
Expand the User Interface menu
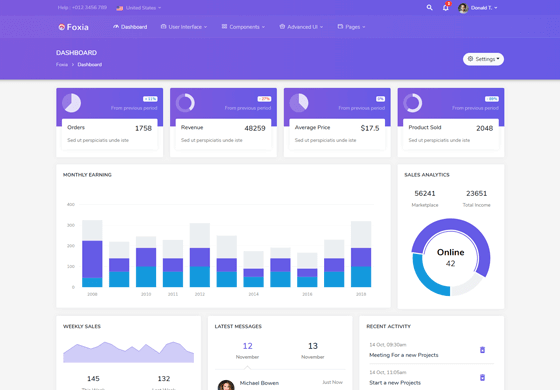(x=184, y=27)
